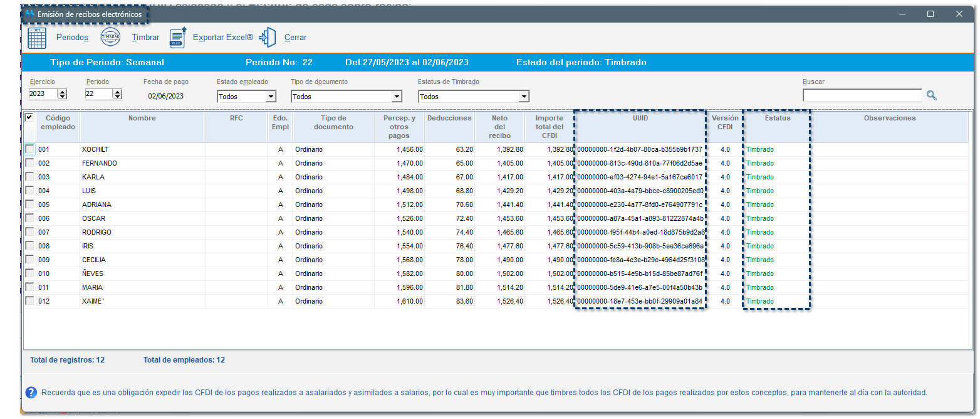Click the Exportar Excel document icon
This screenshot has width=980, height=419.
(x=178, y=38)
